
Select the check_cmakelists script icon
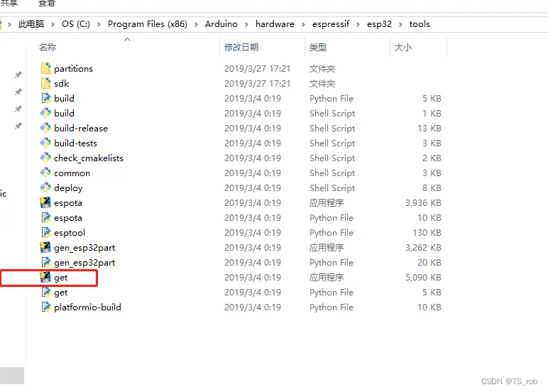45,158
